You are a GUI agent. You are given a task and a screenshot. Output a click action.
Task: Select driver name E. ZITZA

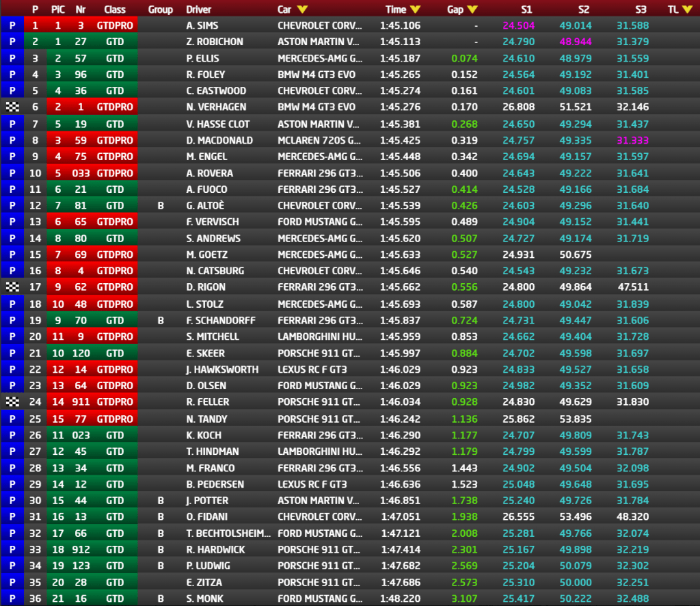coord(204,582)
